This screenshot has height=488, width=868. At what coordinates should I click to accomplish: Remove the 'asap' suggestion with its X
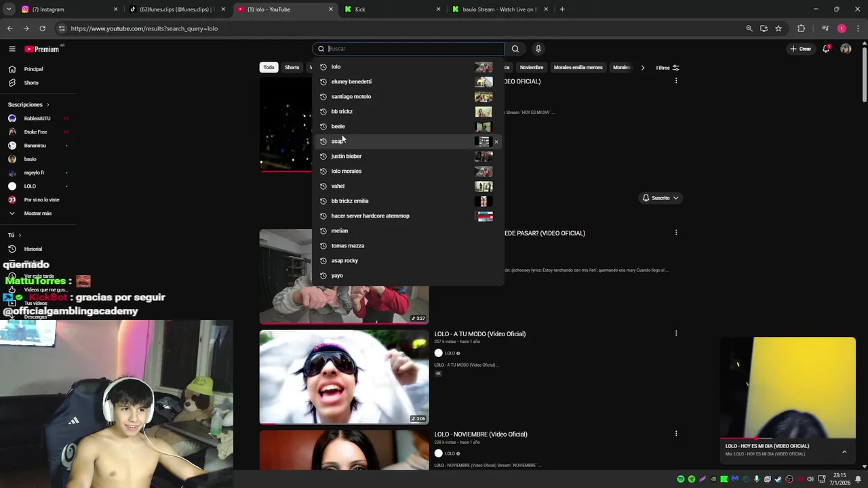click(x=496, y=142)
